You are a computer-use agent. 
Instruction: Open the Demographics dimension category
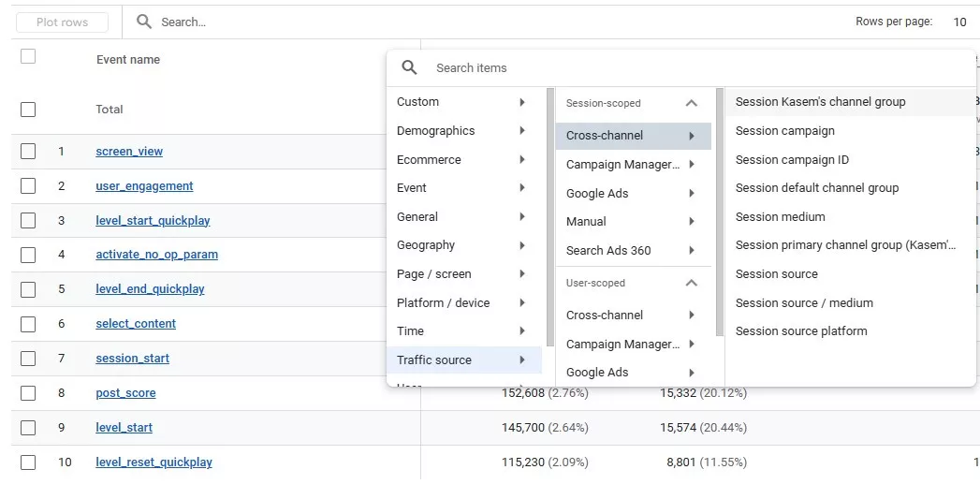(435, 131)
